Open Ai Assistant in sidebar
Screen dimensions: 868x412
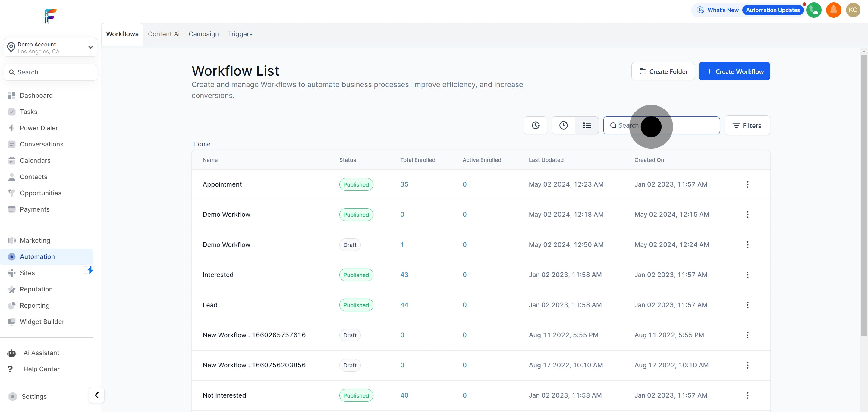(x=41, y=353)
